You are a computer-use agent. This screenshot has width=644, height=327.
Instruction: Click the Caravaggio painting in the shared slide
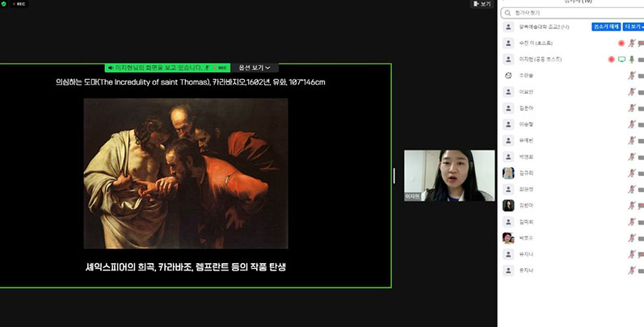(x=186, y=173)
